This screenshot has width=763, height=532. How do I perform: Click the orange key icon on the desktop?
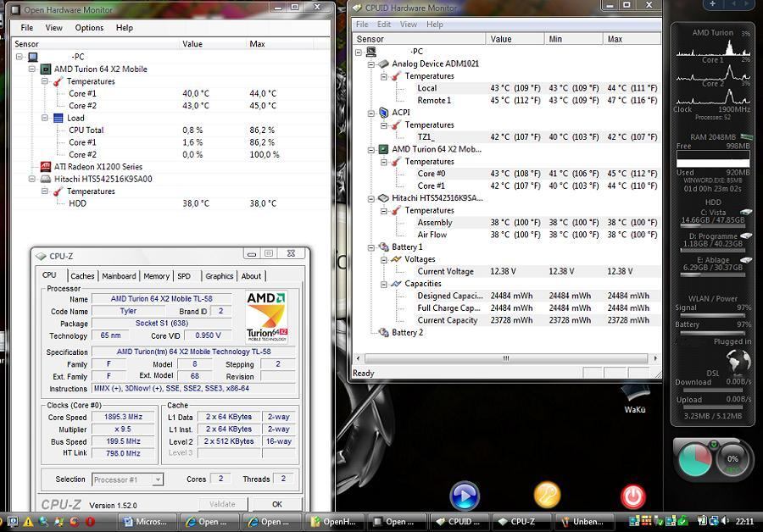tap(547, 495)
